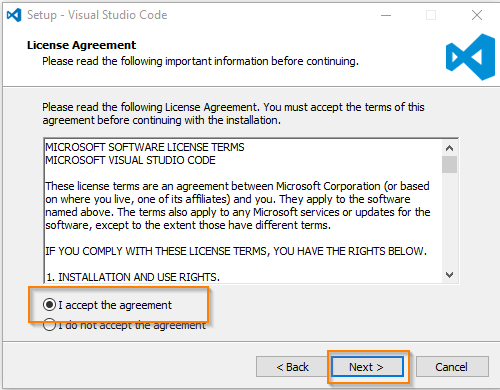
Task: Cancel the installation
Action: point(452,367)
